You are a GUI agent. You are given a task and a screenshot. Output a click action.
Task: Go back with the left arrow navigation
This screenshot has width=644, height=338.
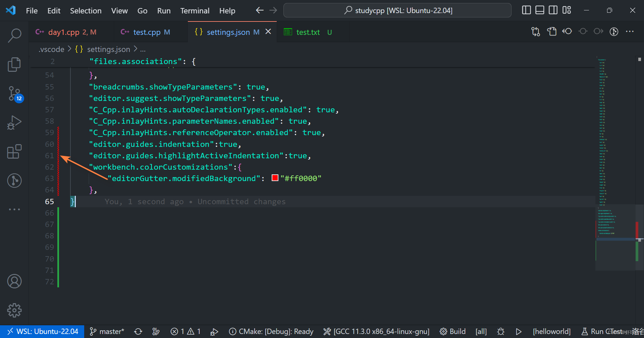[260, 10]
